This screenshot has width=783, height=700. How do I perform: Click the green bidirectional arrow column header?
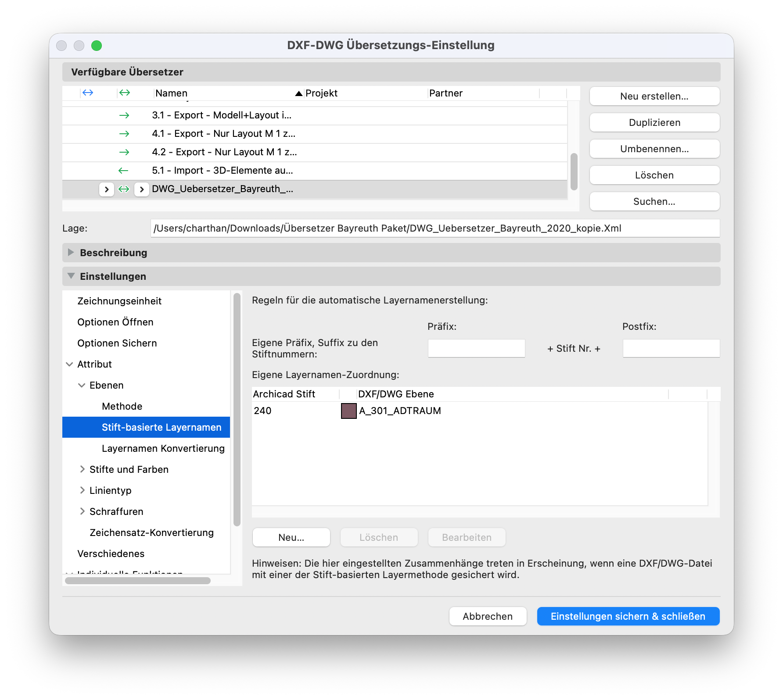pos(125,93)
